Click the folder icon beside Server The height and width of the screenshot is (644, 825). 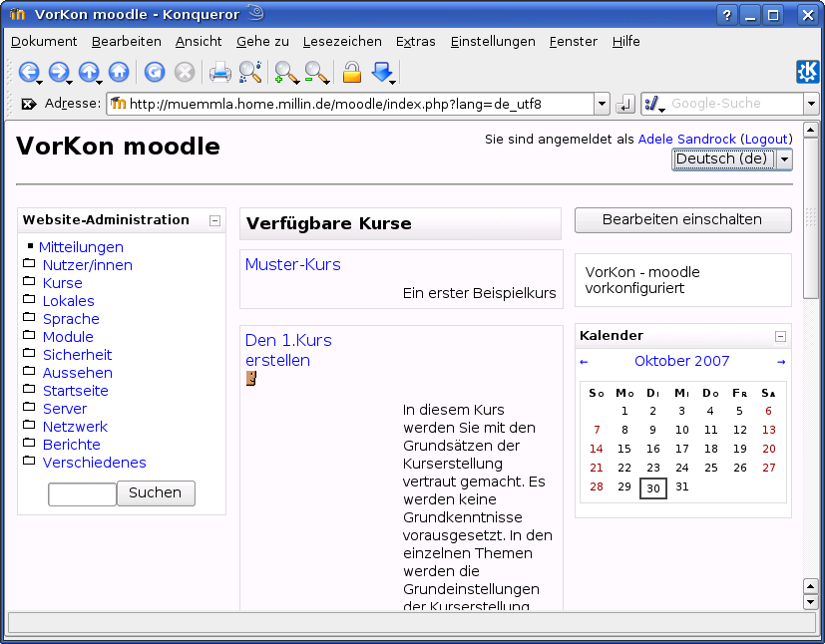pyautogui.click(x=30, y=407)
